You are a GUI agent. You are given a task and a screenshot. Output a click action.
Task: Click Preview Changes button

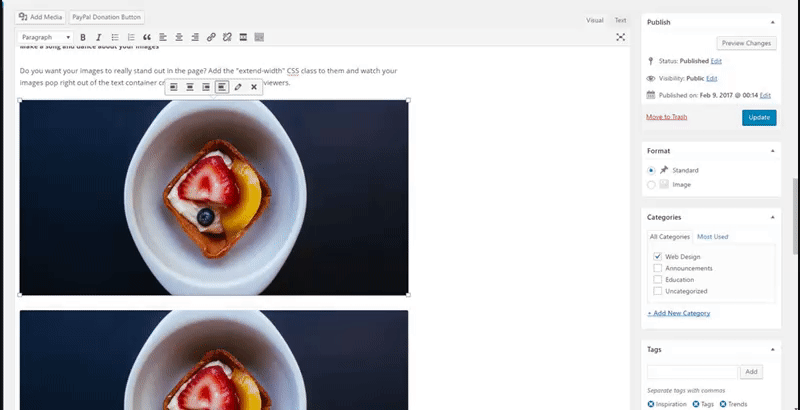point(746,43)
